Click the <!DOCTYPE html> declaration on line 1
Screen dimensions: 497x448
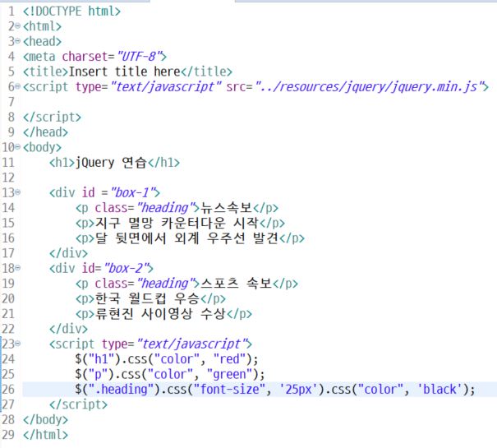71,12
